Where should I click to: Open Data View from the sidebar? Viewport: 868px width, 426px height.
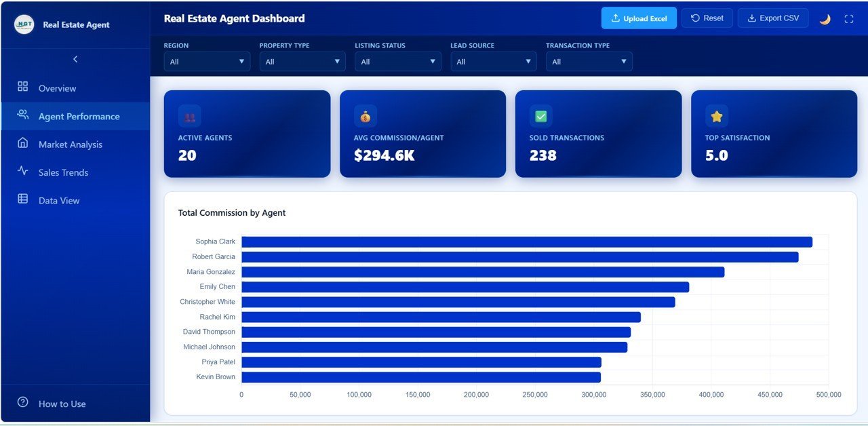22,200
